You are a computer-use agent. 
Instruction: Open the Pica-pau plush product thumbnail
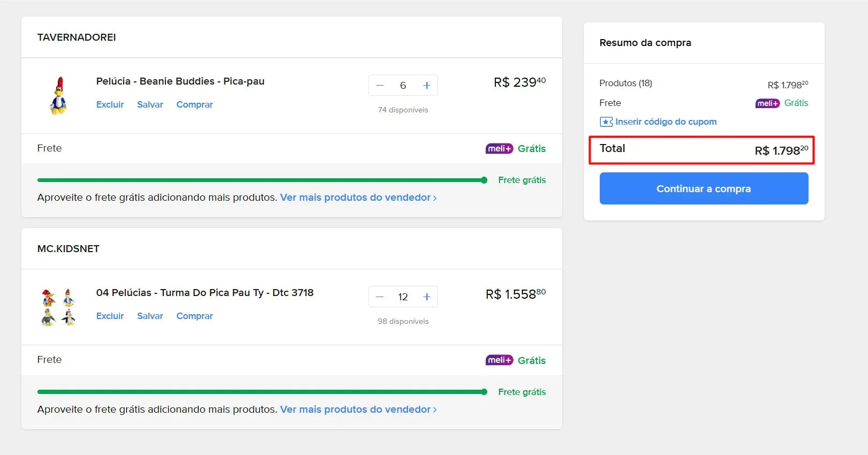click(x=59, y=96)
